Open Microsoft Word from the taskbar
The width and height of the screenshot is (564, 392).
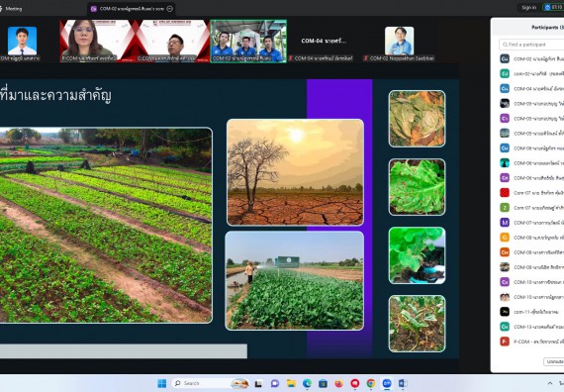coord(403,384)
